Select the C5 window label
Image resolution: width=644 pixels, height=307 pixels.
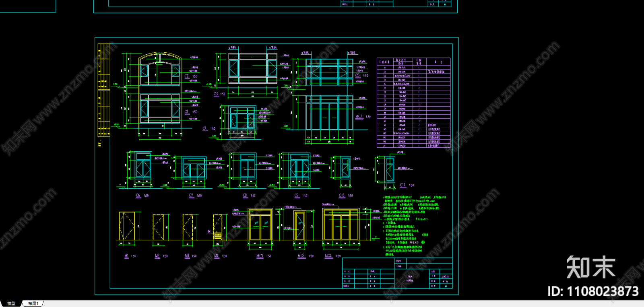pyautogui.click(x=357, y=75)
